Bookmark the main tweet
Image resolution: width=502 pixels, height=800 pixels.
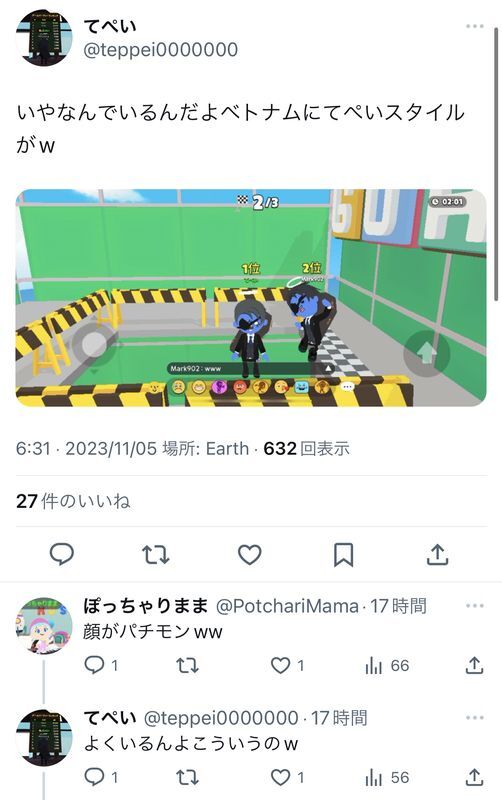click(x=343, y=555)
